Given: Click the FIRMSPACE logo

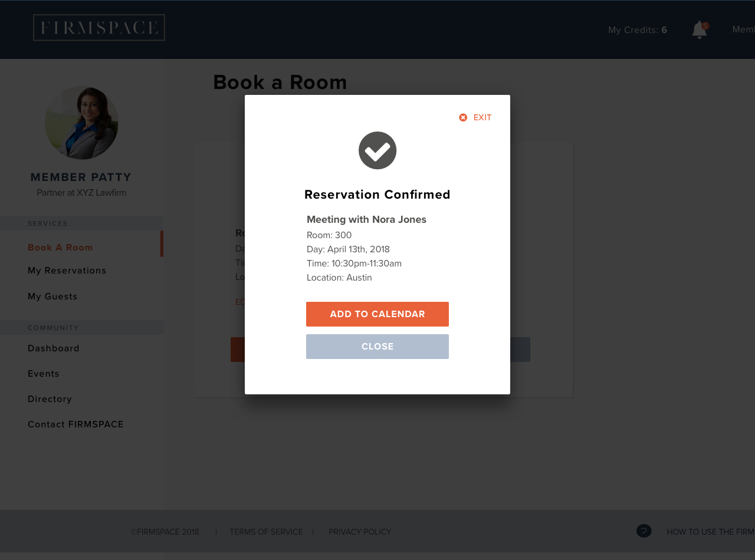Looking at the screenshot, I should (x=99, y=28).
